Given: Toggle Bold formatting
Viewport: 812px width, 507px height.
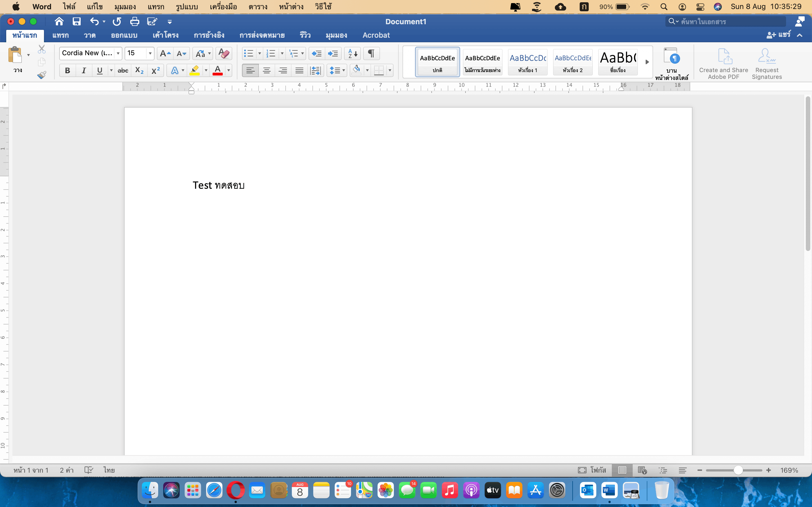Looking at the screenshot, I should (67, 71).
